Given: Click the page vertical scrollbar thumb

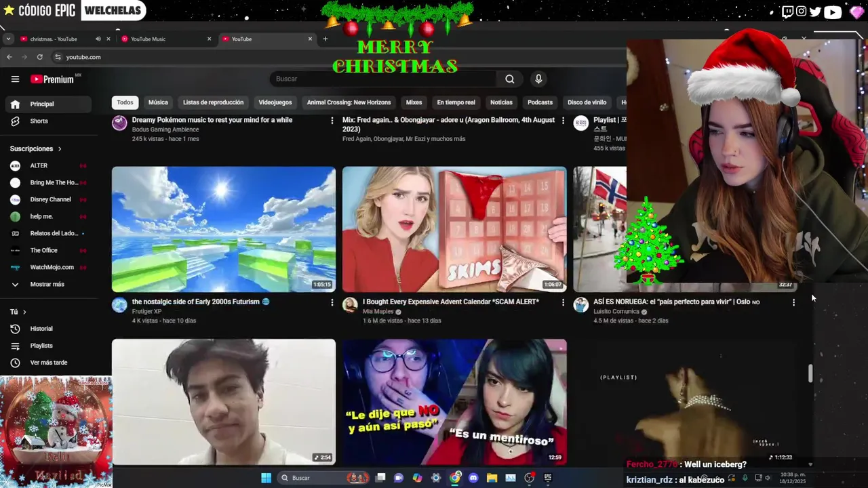Looking at the screenshot, I should tap(810, 373).
